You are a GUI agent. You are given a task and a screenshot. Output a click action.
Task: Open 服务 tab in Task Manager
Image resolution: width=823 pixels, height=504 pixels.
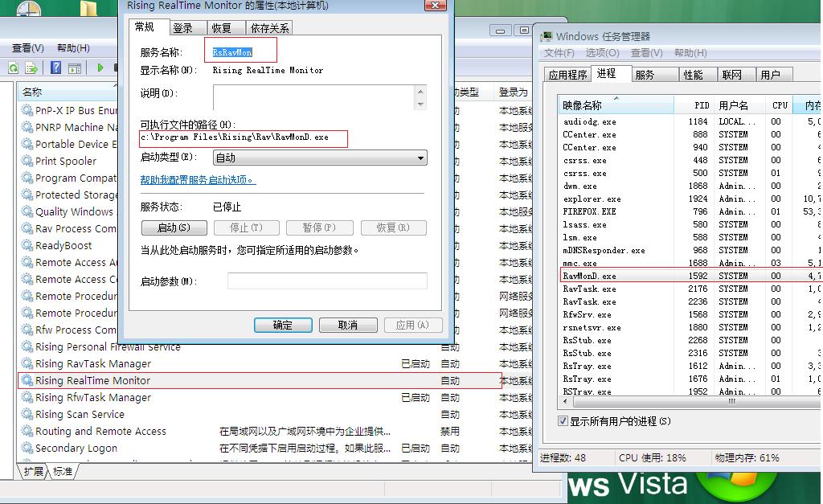(x=654, y=75)
